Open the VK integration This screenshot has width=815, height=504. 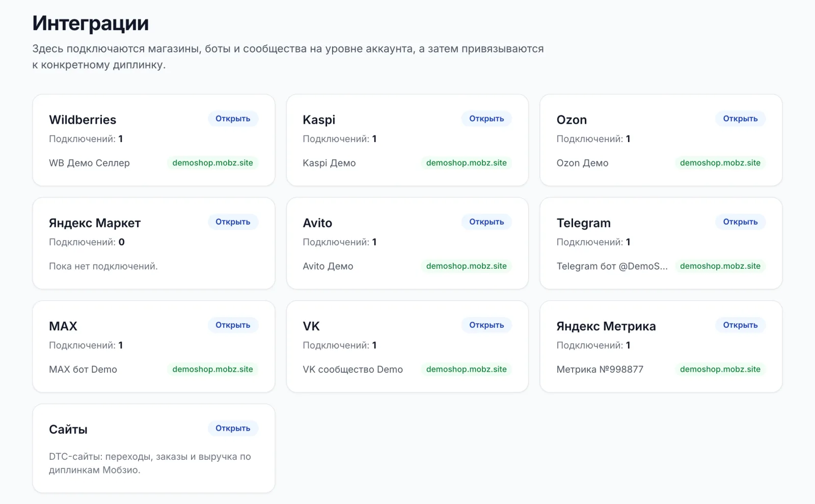click(x=486, y=325)
